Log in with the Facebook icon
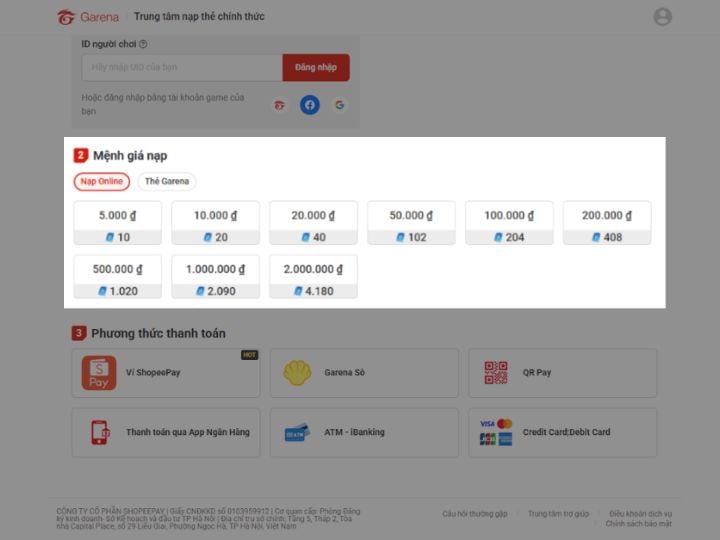Image resolution: width=720 pixels, height=540 pixels. click(x=310, y=105)
